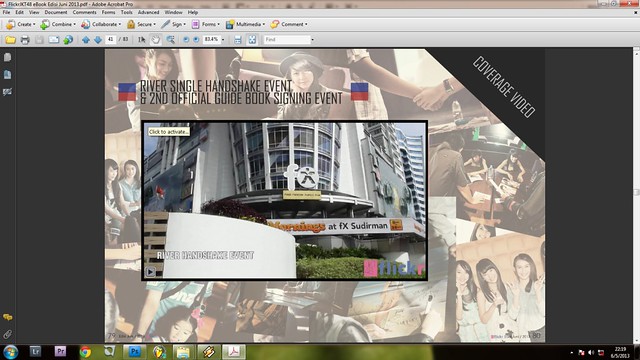Open the Edit menu
640x360 pixels.
pos(19,12)
